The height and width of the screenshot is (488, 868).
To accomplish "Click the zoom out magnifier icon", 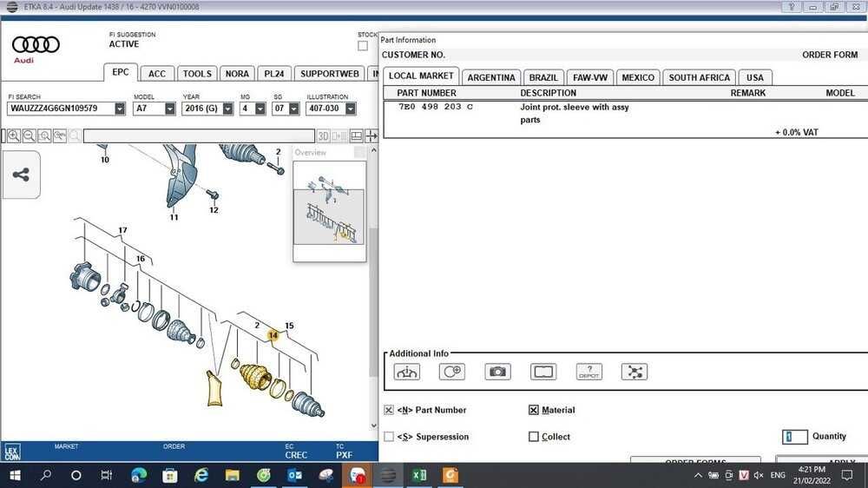I will pyautogui.click(x=30, y=135).
